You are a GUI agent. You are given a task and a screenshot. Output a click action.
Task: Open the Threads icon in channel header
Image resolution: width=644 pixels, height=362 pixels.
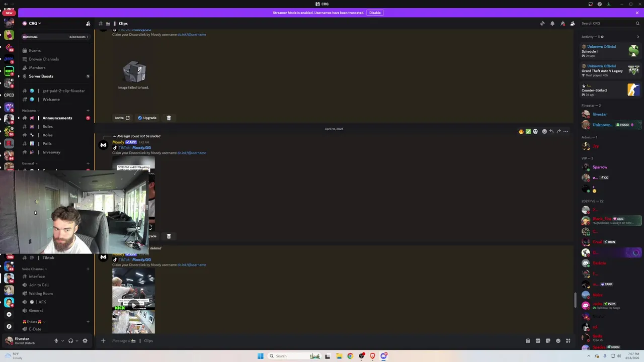point(542,24)
